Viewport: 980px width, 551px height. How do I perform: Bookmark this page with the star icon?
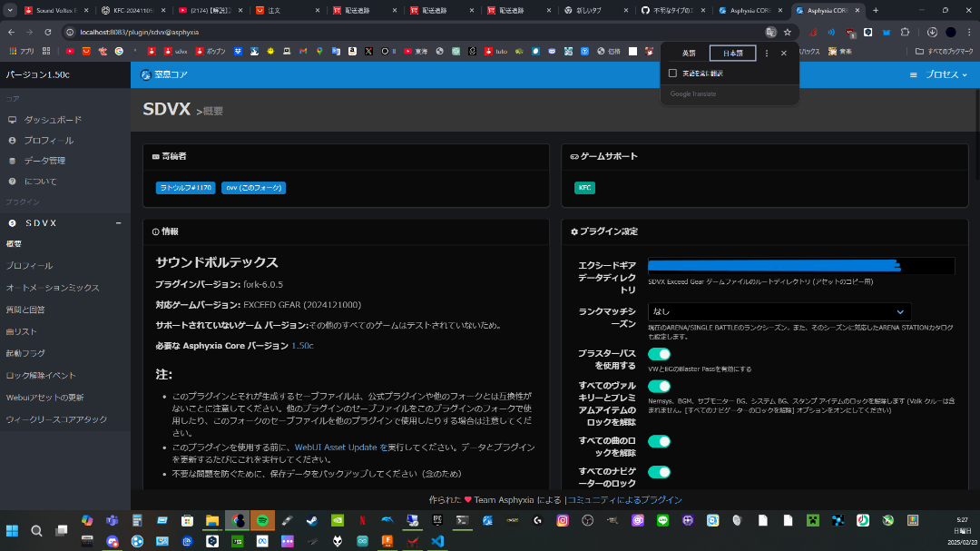788,32
